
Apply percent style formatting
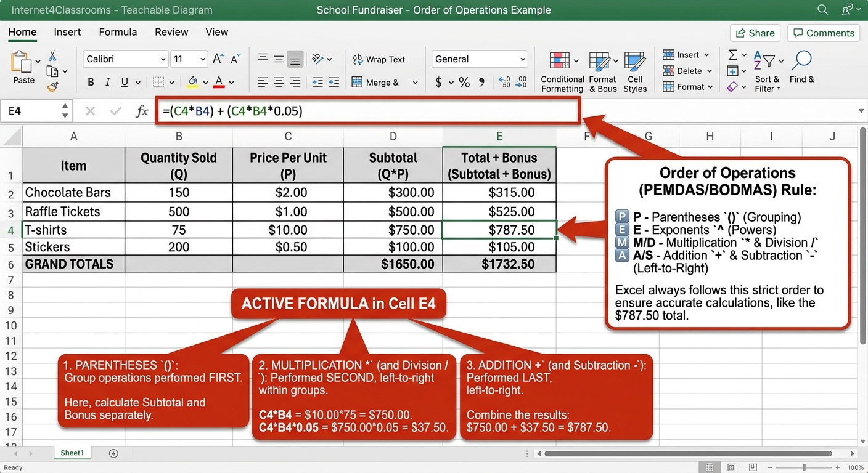click(x=464, y=83)
